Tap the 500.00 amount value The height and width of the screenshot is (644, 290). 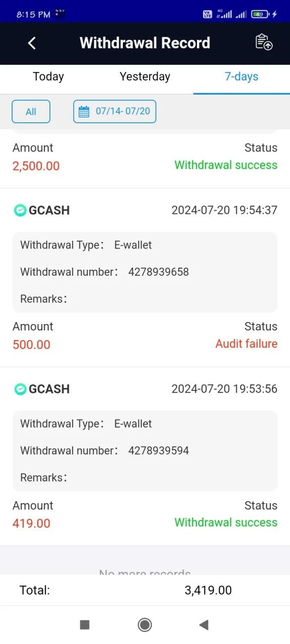[x=32, y=345]
